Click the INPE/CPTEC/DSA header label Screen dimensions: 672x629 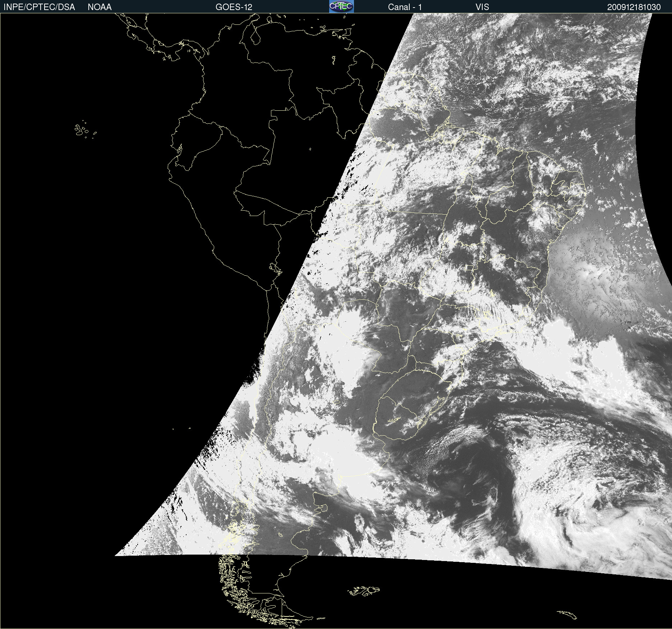click(39, 7)
